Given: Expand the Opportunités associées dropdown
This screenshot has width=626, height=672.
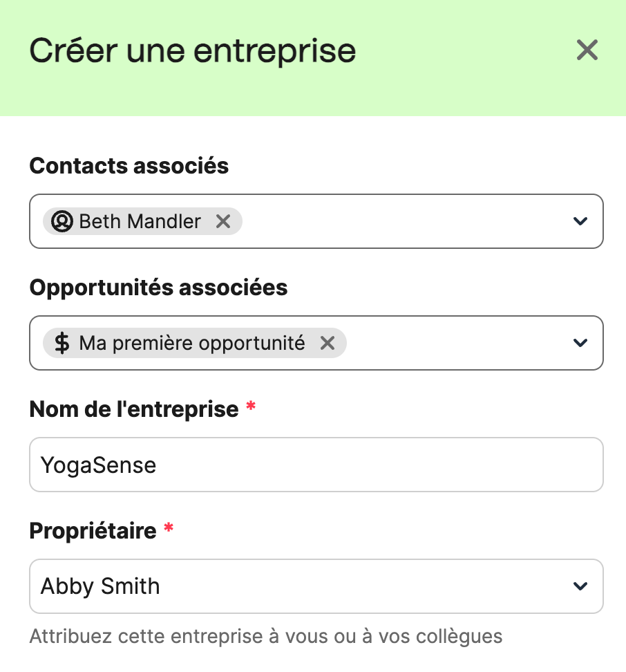Looking at the screenshot, I should 580,343.
